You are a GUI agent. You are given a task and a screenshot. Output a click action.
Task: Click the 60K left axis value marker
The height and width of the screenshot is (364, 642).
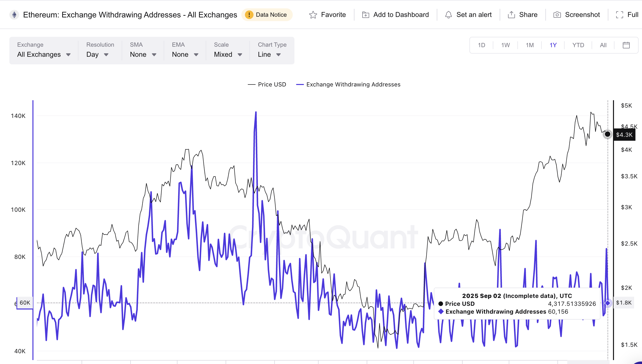(25, 303)
